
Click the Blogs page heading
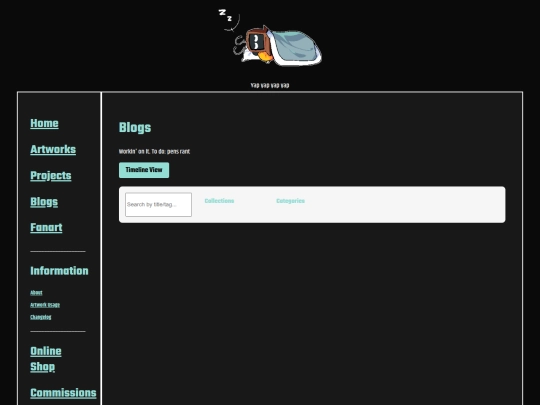[x=135, y=128]
